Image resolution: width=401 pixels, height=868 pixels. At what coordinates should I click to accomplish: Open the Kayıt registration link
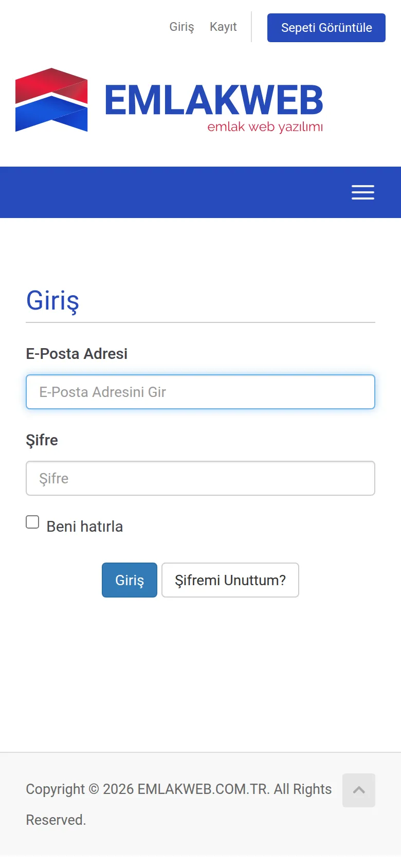223,27
